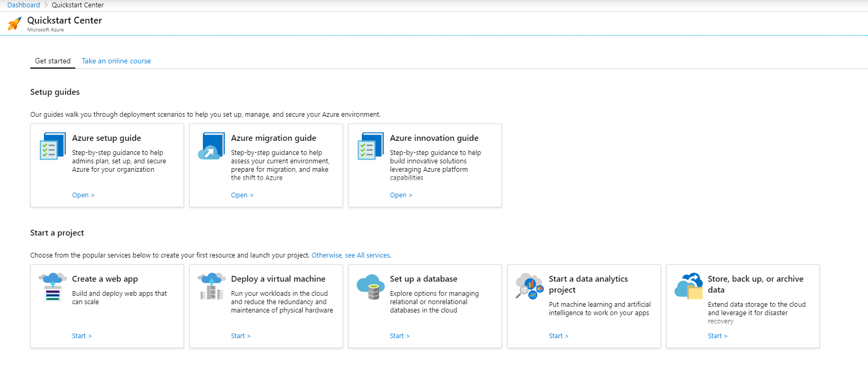868x390 pixels.
Task: Click the Azure migration guide title
Action: coord(273,138)
